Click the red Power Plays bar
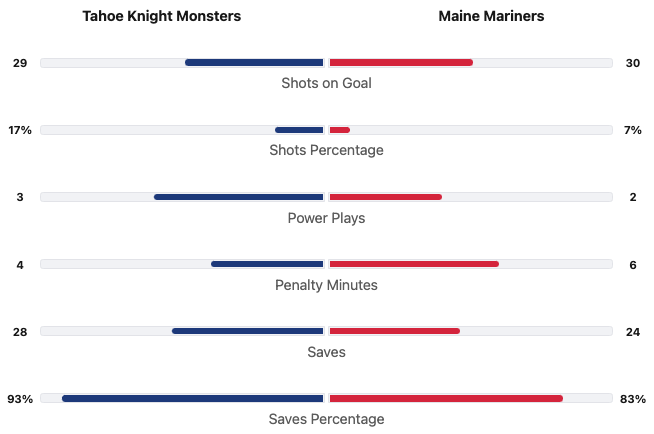Screen dimensions: 654x434 click(x=386, y=197)
